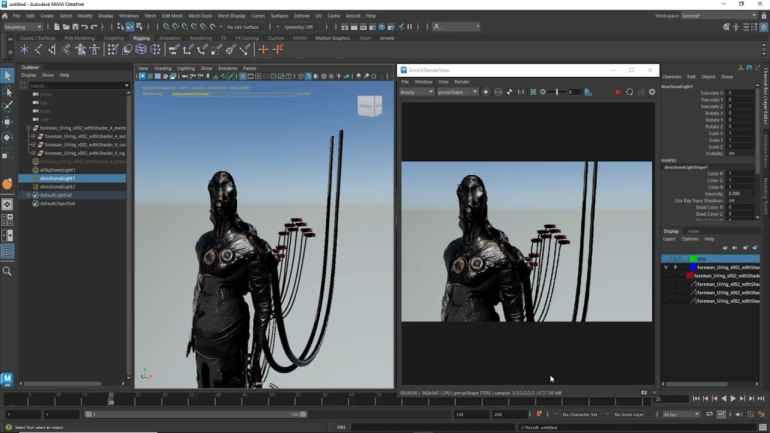Click the blue color swatch in layer list
Image resolution: width=770 pixels, height=433 pixels.
692,268
